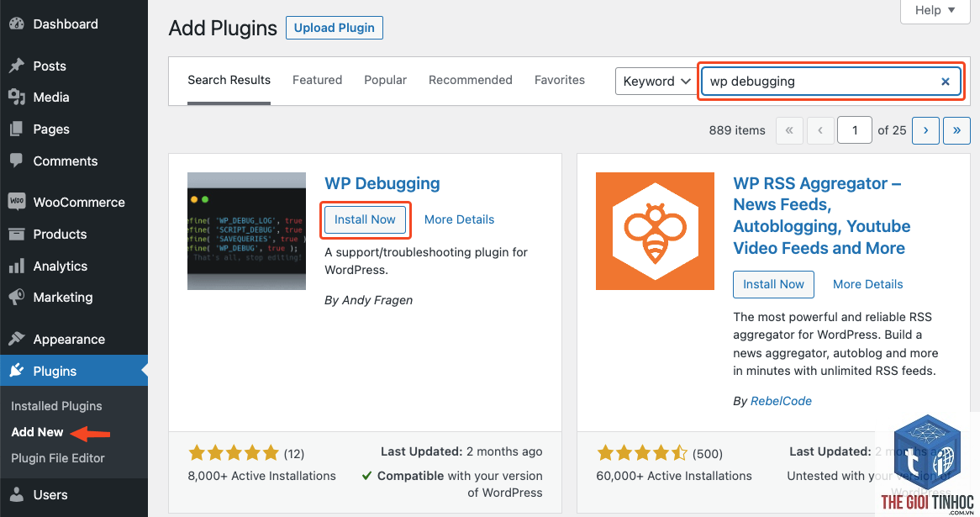Click the Pages document icon
Screen dimensions: 980x517
pos(17,129)
